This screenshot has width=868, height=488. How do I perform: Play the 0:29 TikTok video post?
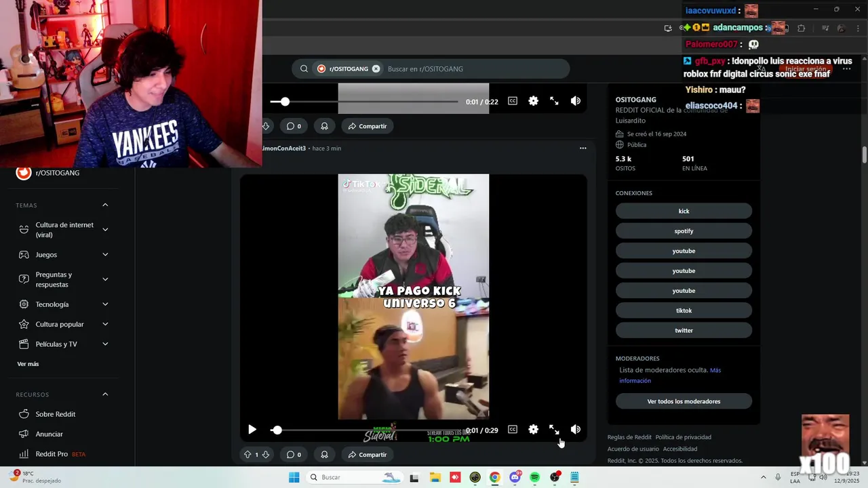(x=252, y=430)
